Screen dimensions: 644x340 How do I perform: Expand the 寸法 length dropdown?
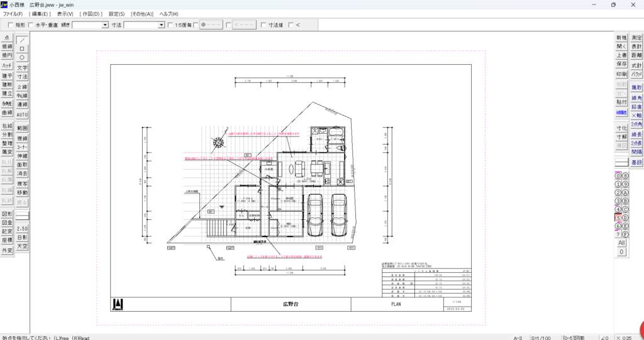pos(162,25)
